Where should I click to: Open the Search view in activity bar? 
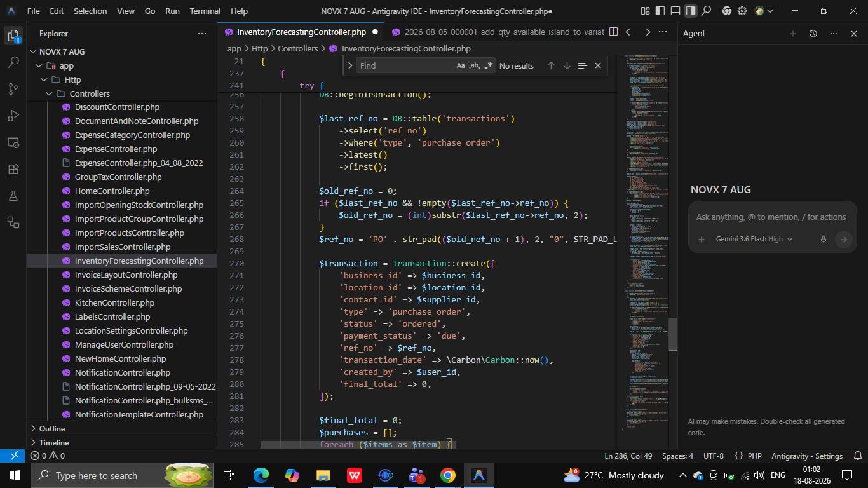13,62
